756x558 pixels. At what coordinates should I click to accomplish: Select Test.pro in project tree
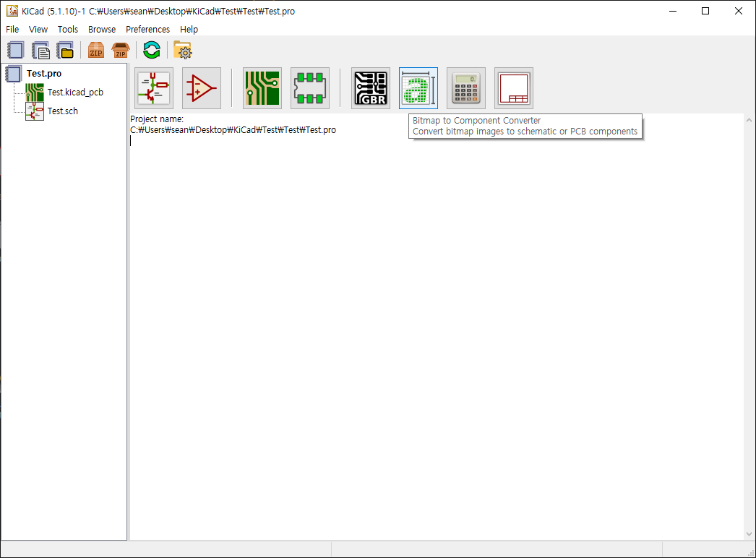pos(44,73)
